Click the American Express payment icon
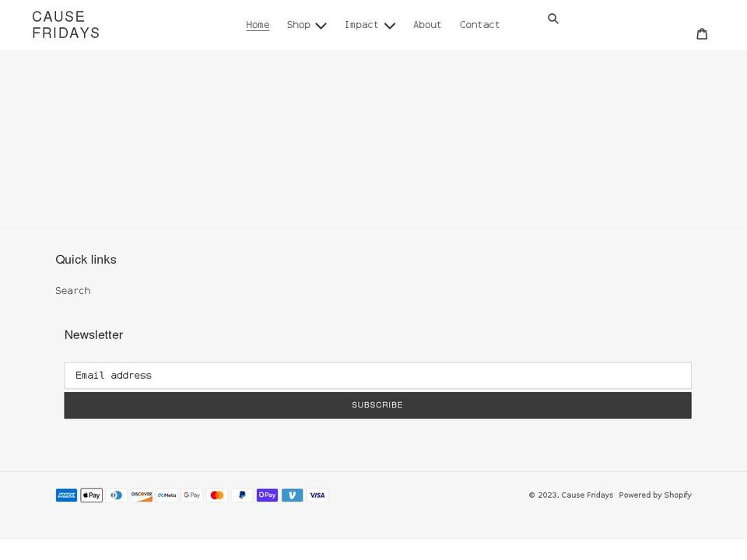Screen dimensions: 747x560 [66, 495]
